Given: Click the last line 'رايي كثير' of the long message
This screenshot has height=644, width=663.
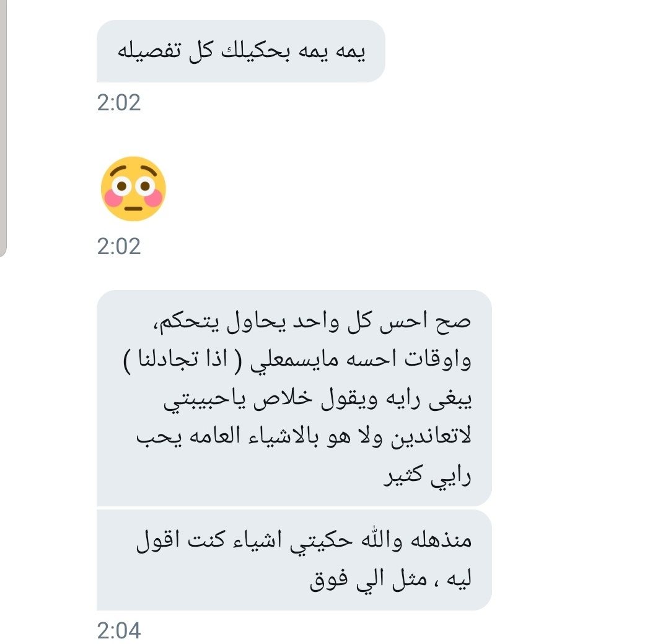Looking at the screenshot, I should point(427,477).
